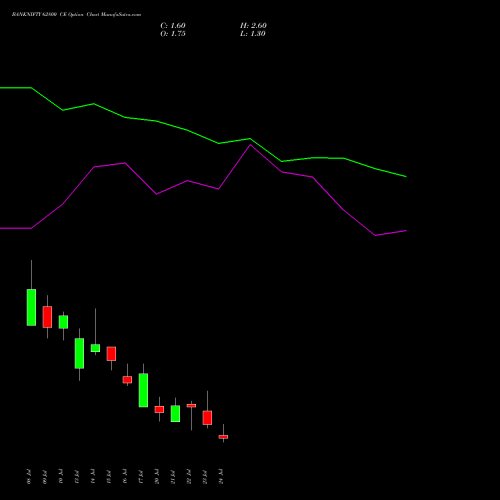The width and height of the screenshot is (500, 500).
Task: Click the red candle above 09 Jul
Action: click(47, 317)
